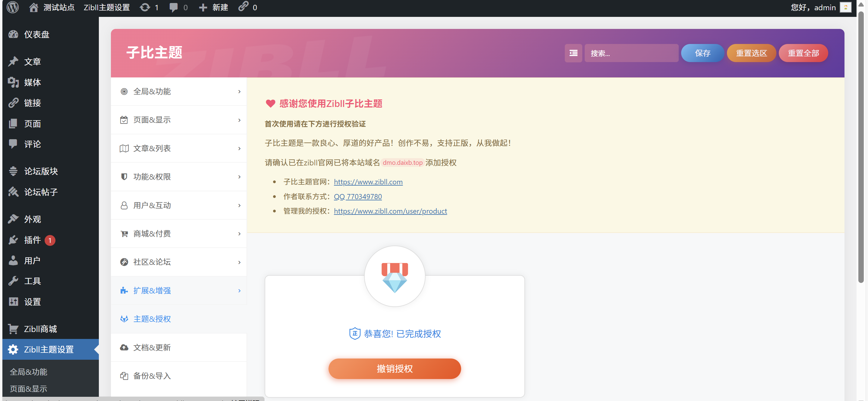Open 插件 plugins with update badge
Screen dimensions: 868x401
tap(32, 240)
